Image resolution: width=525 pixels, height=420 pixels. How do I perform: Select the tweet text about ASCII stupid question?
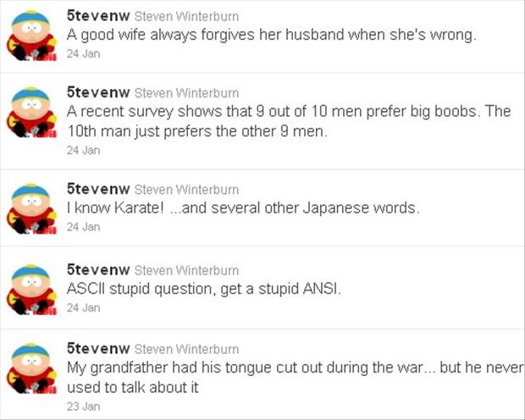click(204, 289)
